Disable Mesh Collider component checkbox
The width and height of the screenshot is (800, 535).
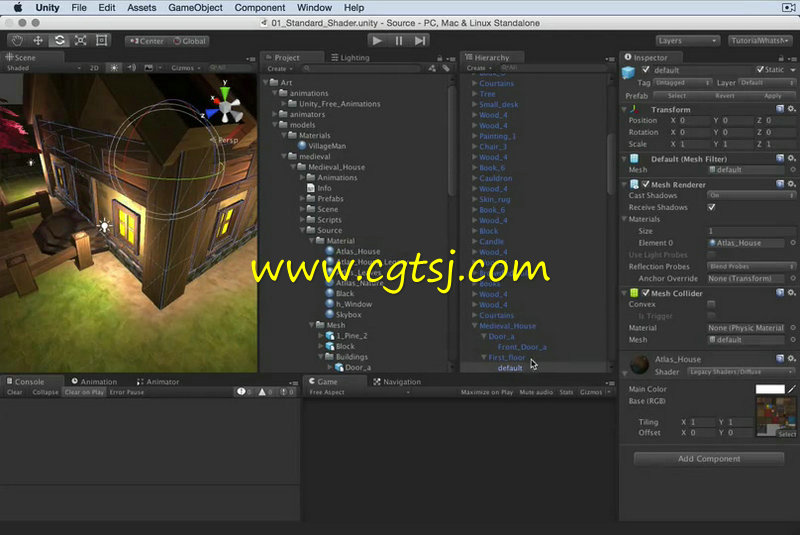646,293
